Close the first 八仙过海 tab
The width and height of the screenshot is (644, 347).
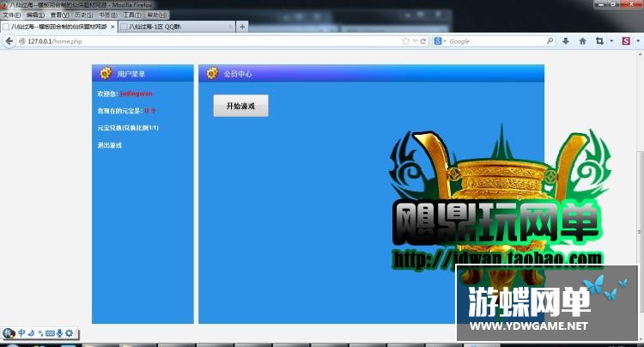[113, 27]
